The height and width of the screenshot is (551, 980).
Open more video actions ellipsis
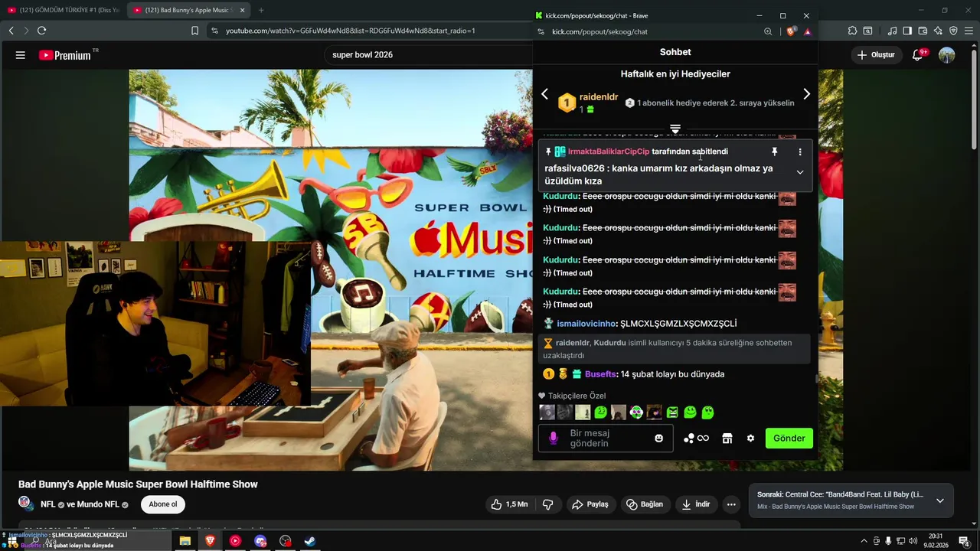[731, 504]
